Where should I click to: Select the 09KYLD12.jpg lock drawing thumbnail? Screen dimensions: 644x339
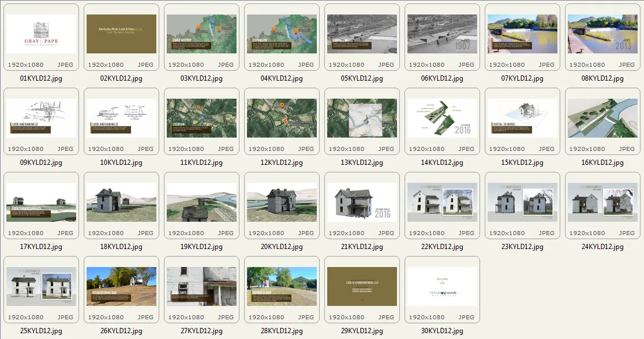coord(41,118)
